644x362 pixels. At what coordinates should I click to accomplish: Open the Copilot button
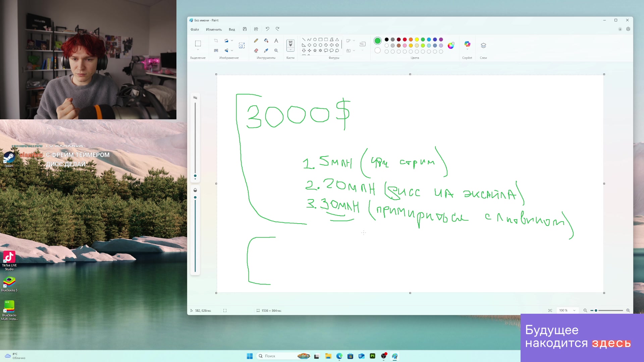(x=467, y=44)
